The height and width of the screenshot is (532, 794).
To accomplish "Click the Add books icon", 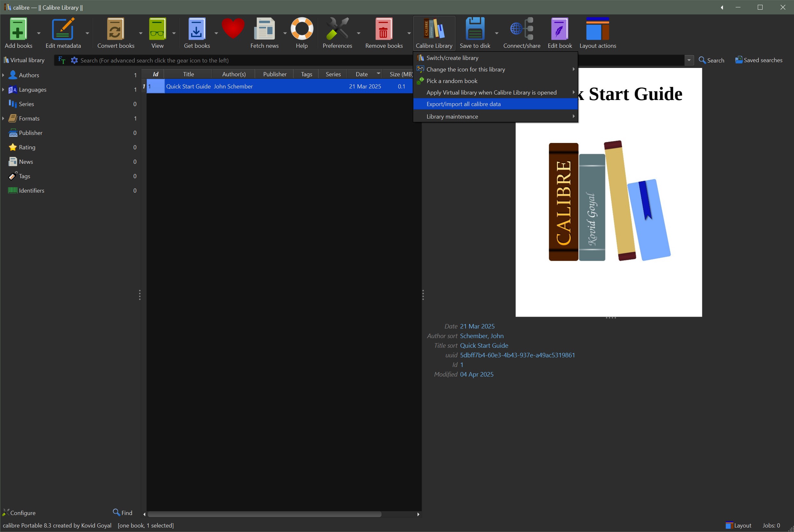I will 18,29.
